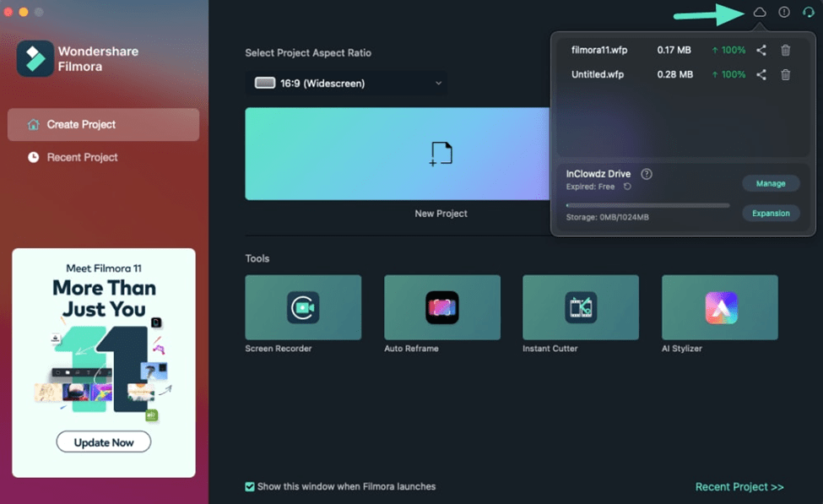Viewport: 823px width, 504px height.
Task: Expand the 16:9 (Widescreen) aspect ratio dropdown
Action: coord(346,83)
